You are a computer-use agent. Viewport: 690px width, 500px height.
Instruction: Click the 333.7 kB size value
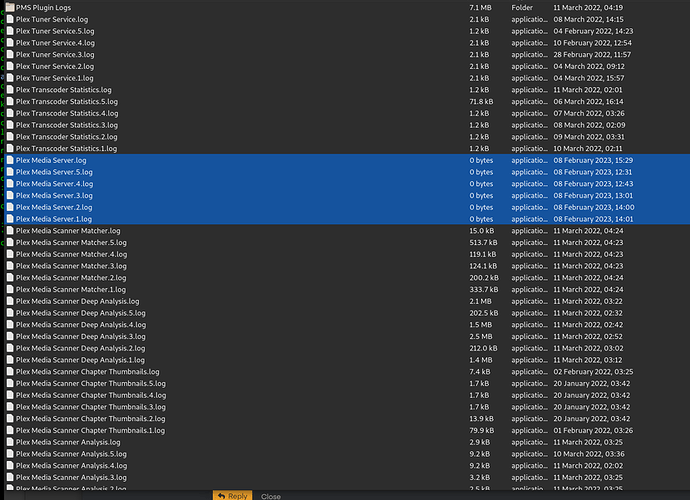[x=484, y=290]
